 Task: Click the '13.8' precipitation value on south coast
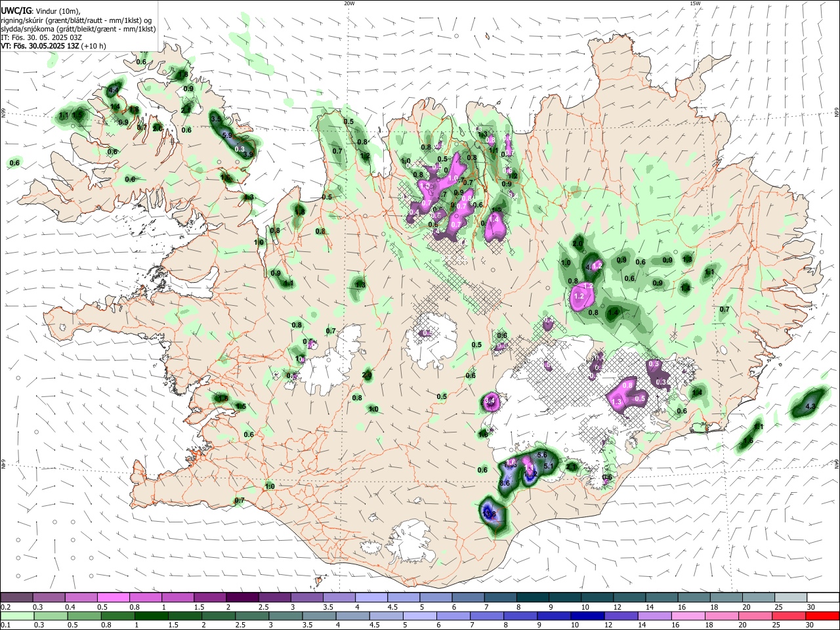coord(490,514)
